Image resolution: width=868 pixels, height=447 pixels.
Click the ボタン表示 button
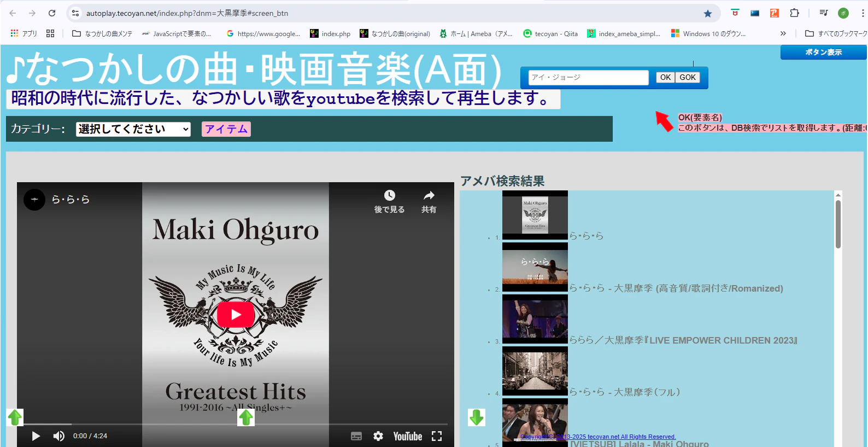pyautogui.click(x=823, y=52)
